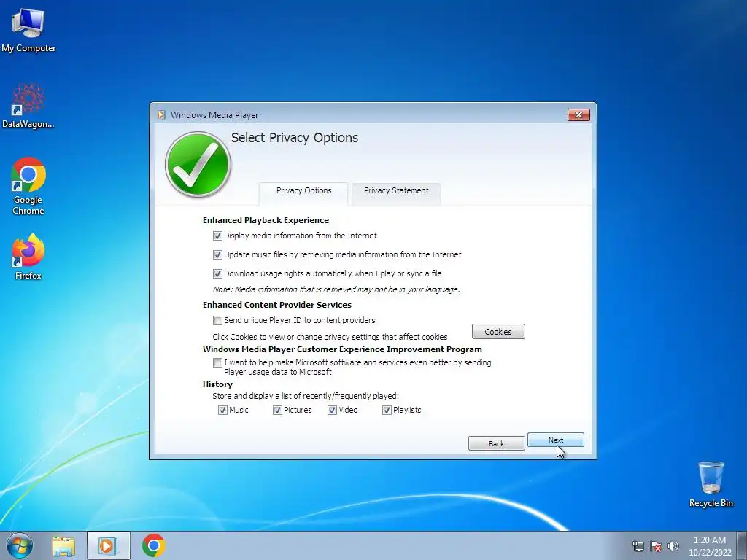Uncheck Update music files by retrieving media information
The width and height of the screenshot is (747, 560).
(x=217, y=254)
